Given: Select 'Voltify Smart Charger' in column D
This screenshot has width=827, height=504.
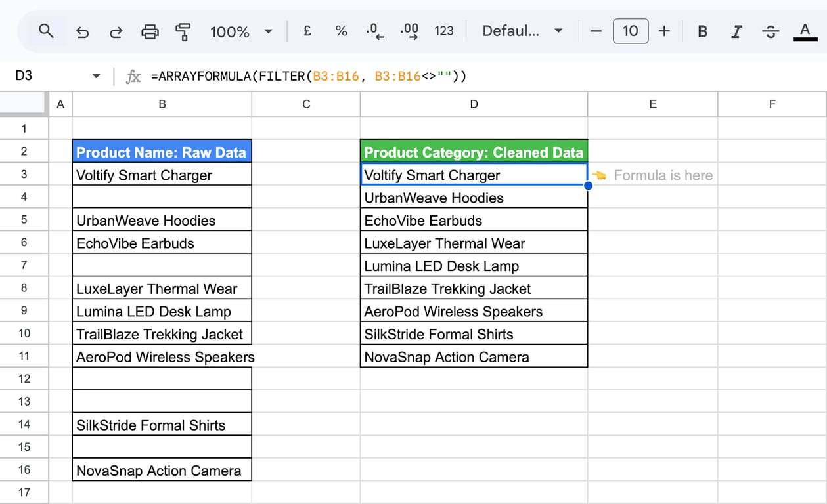Looking at the screenshot, I should [x=474, y=175].
